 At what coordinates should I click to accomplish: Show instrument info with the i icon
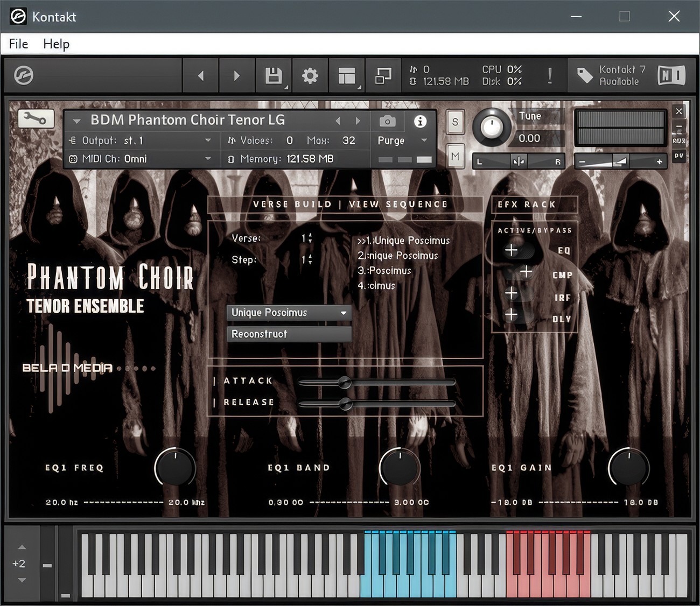[x=420, y=122]
